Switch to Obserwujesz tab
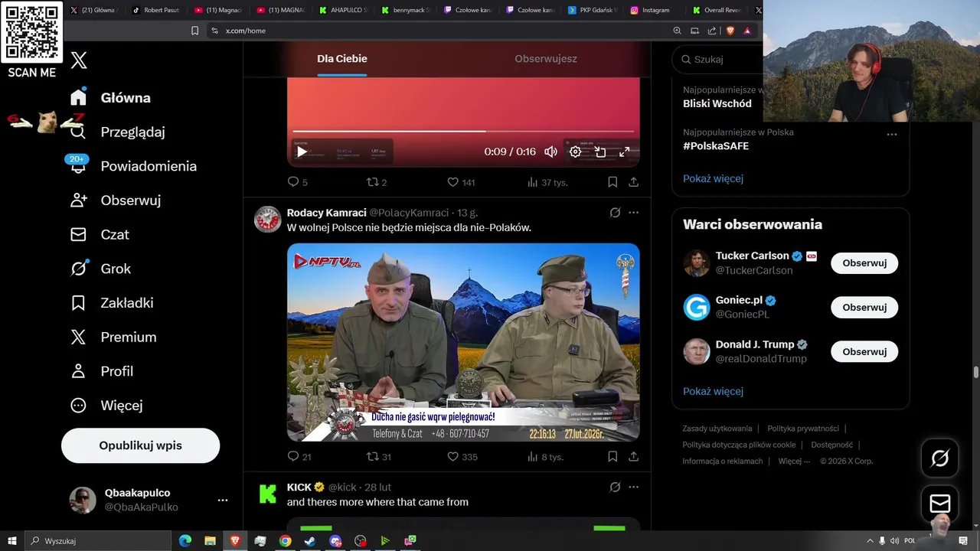980x551 pixels. click(546, 59)
